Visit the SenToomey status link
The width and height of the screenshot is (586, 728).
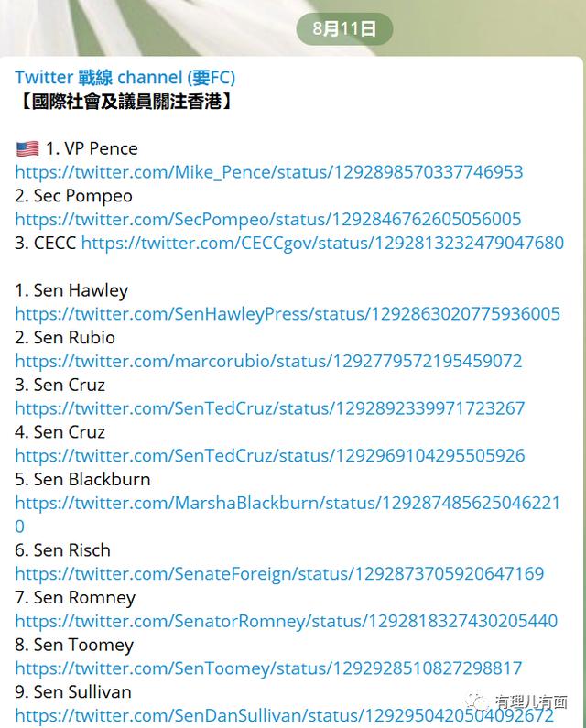268,668
